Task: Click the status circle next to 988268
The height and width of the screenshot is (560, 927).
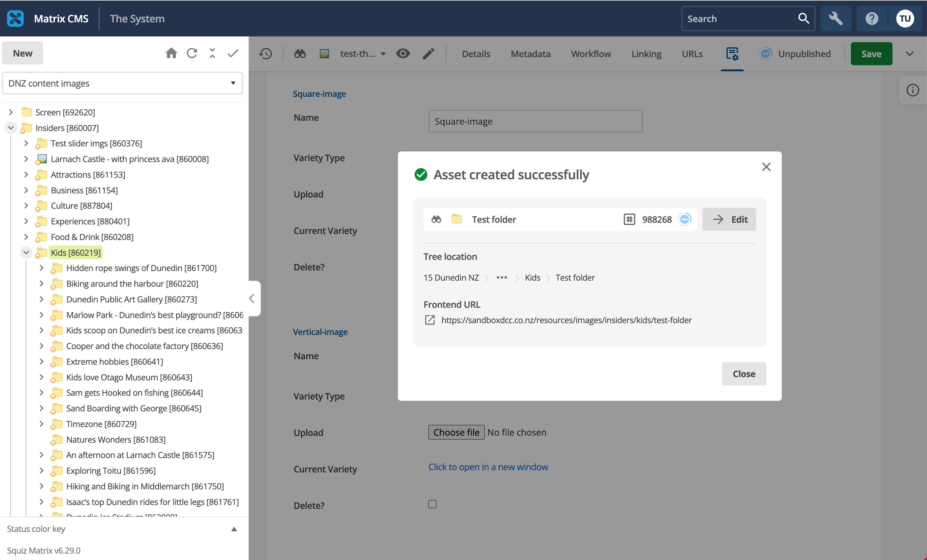Action: pyautogui.click(x=684, y=219)
